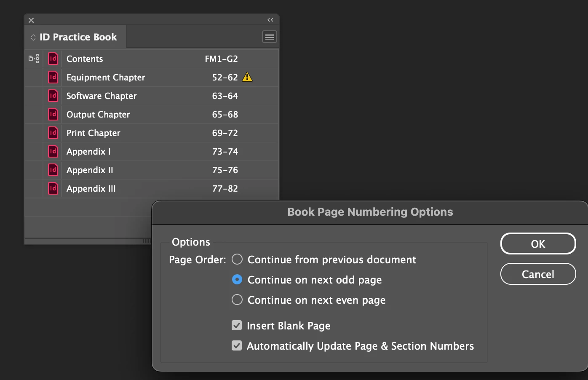Toggle Insert Blank Page checkbox

click(237, 325)
